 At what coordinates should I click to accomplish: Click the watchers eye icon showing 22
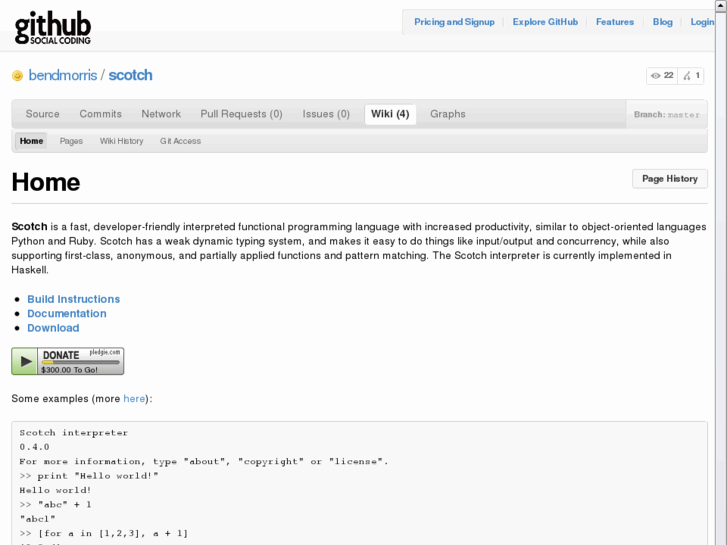pyautogui.click(x=655, y=76)
